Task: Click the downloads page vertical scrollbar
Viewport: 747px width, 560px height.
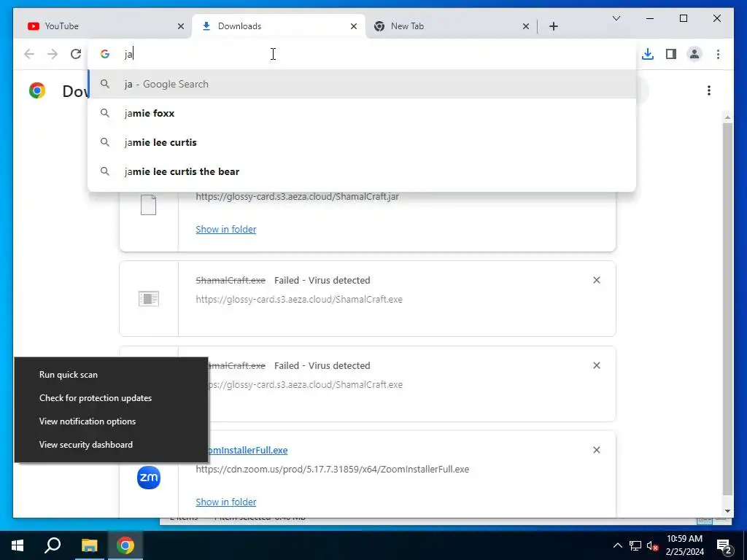Action: click(727, 308)
